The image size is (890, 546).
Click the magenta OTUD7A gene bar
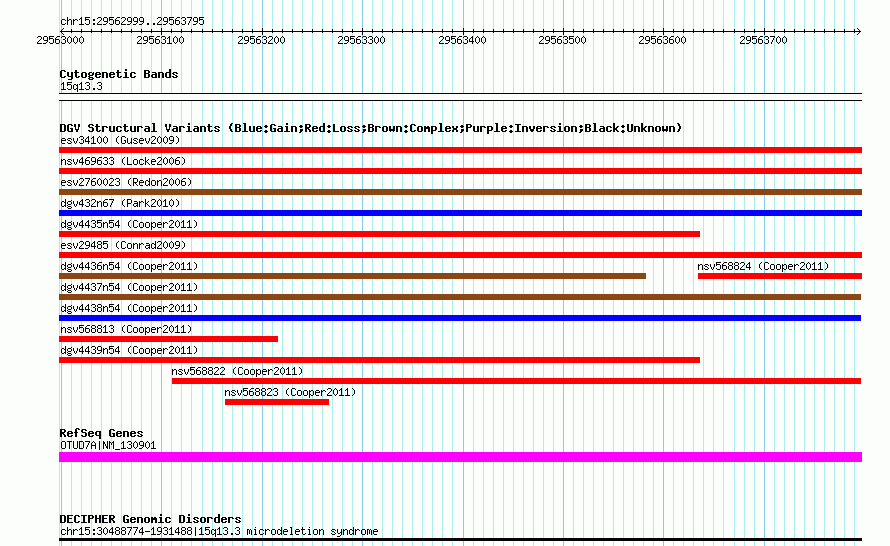pos(460,457)
